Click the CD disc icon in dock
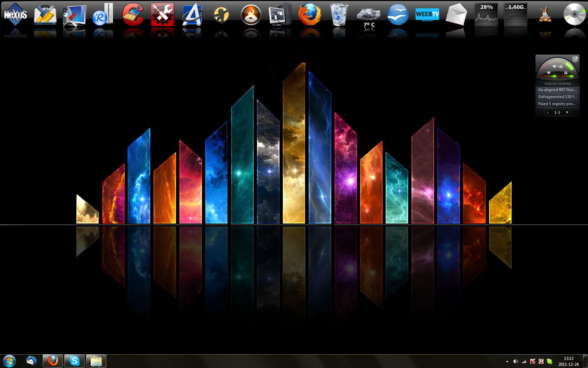Image resolution: width=588 pixels, height=368 pixels. [574, 14]
